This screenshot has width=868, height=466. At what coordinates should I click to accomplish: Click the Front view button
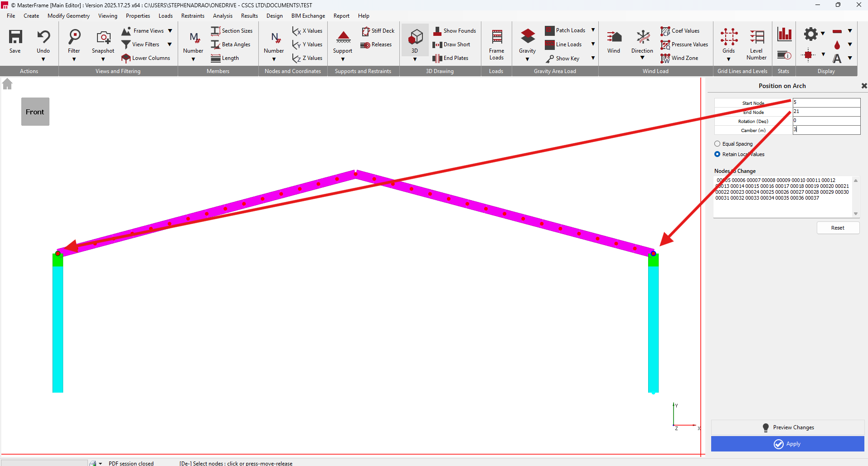[x=35, y=112]
